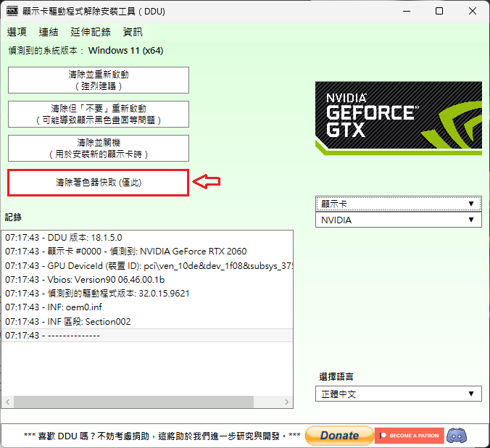Open the 選項 menu

(17, 32)
